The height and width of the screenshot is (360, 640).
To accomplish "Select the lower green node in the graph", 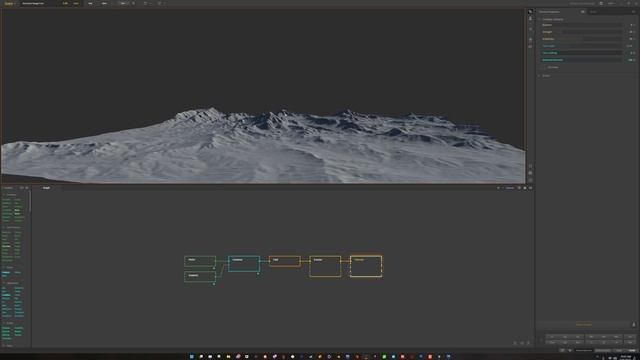I will click(x=200, y=276).
